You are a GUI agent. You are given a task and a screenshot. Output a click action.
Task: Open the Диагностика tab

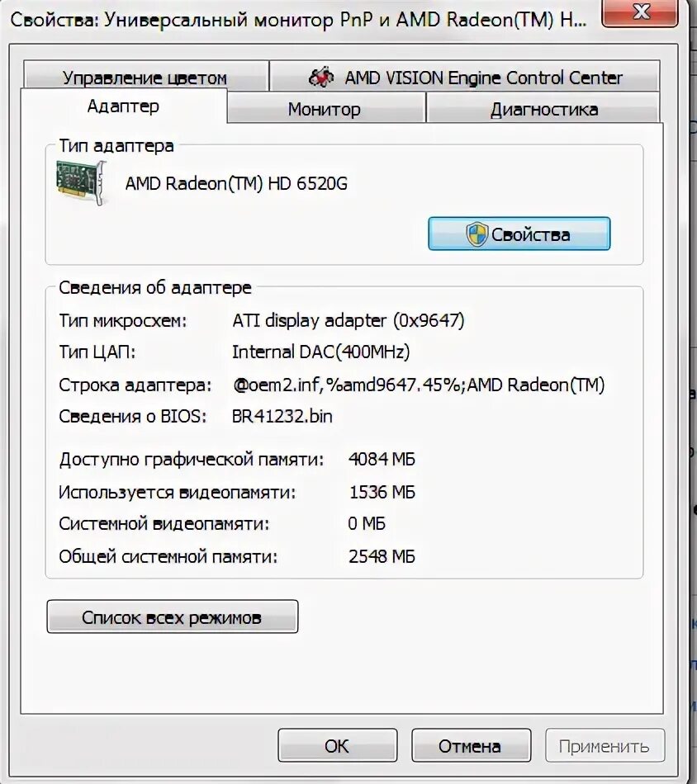coord(544,108)
